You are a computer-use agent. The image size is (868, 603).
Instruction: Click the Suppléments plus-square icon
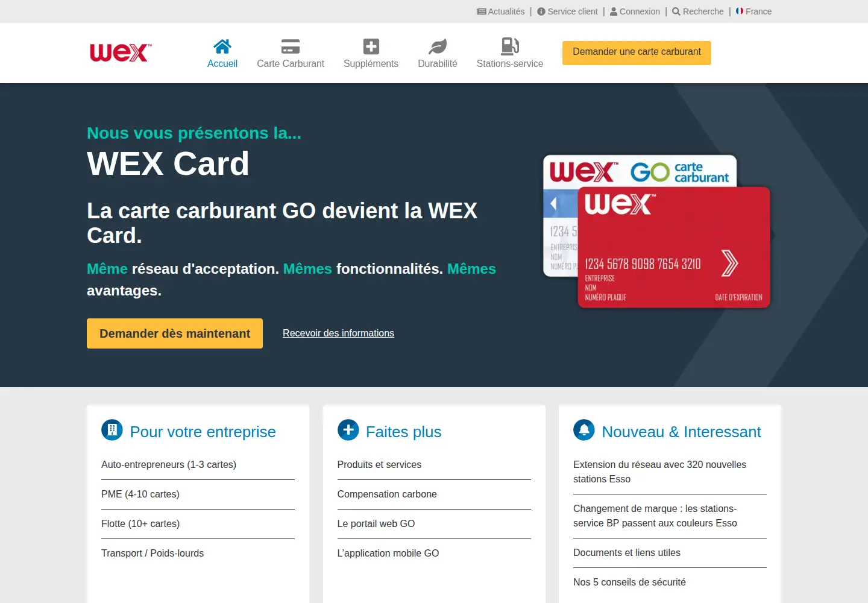(371, 46)
